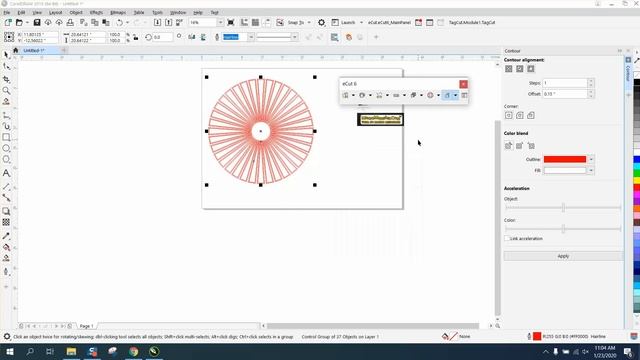Click the Save floppy disk icon
640x360 pixels.
tap(37, 22)
